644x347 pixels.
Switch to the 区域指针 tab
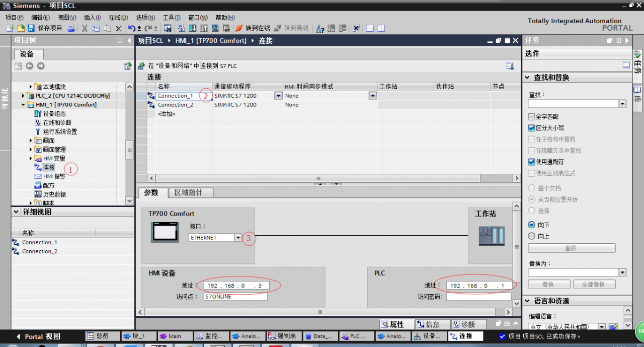click(x=191, y=192)
